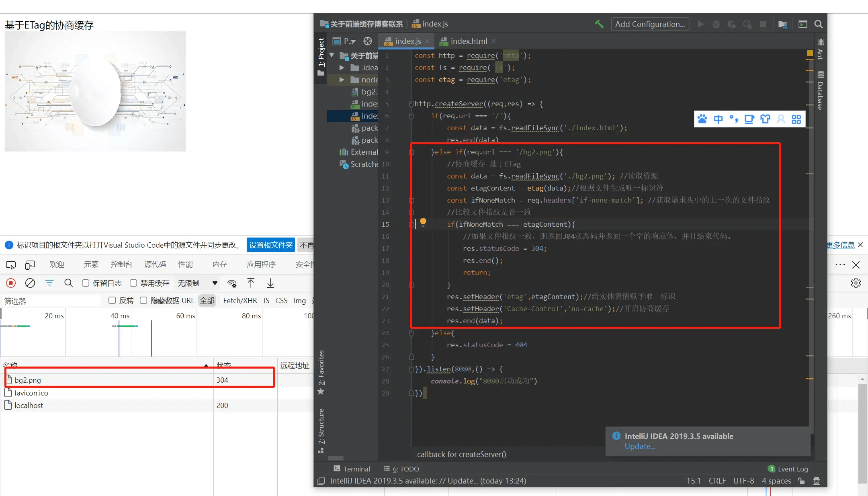This screenshot has height=496, width=868.
Task: Switch to the index.html editor tab
Action: pyautogui.click(x=468, y=41)
